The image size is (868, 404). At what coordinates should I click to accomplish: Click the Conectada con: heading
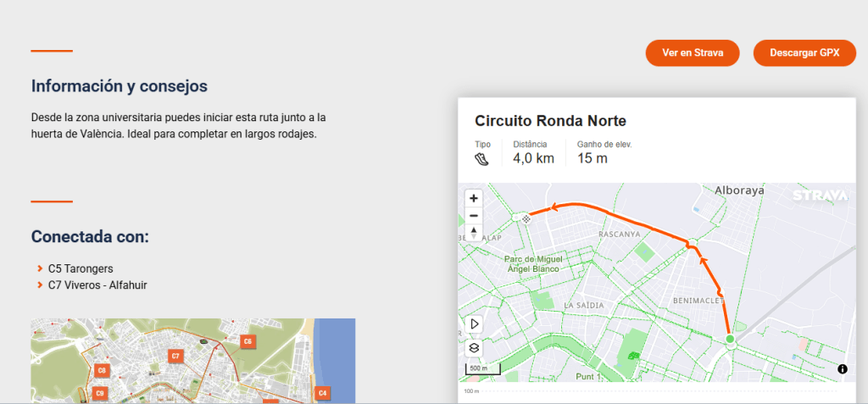[x=90, y=237]
